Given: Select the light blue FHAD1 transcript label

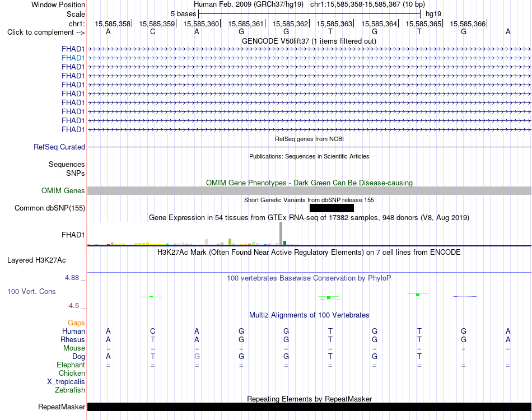Looking at the screenshot, I should [73, 58].
